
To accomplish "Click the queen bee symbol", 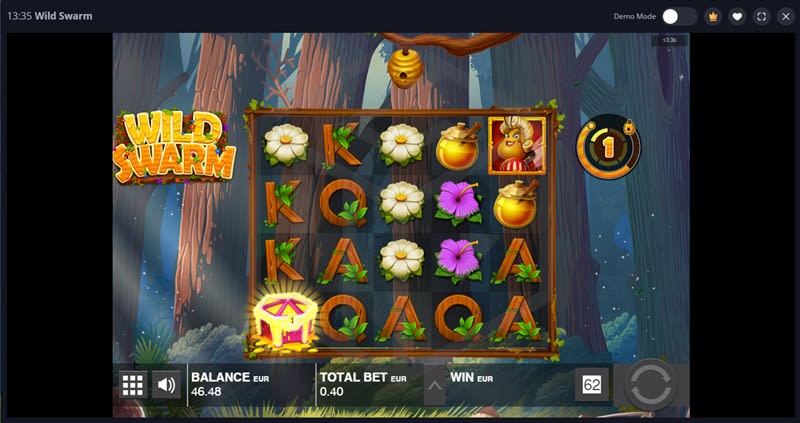I will pos(517,146).
